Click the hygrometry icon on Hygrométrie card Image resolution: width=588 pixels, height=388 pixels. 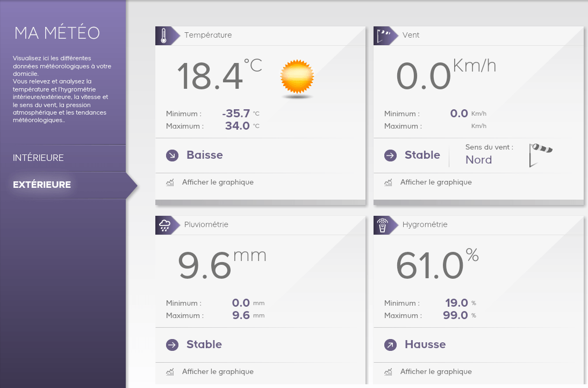pos(383,225)
